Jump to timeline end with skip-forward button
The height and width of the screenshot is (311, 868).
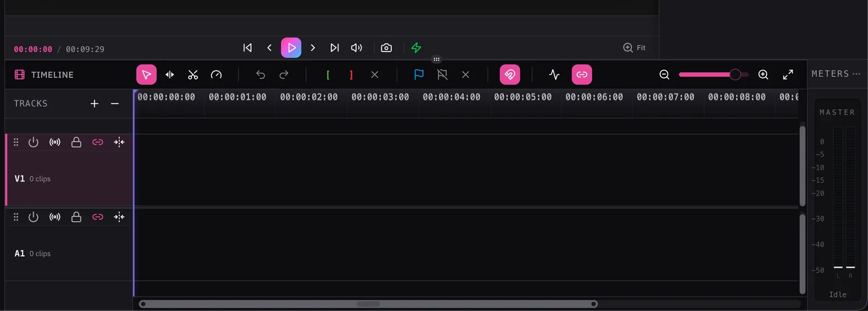point(335,48)
